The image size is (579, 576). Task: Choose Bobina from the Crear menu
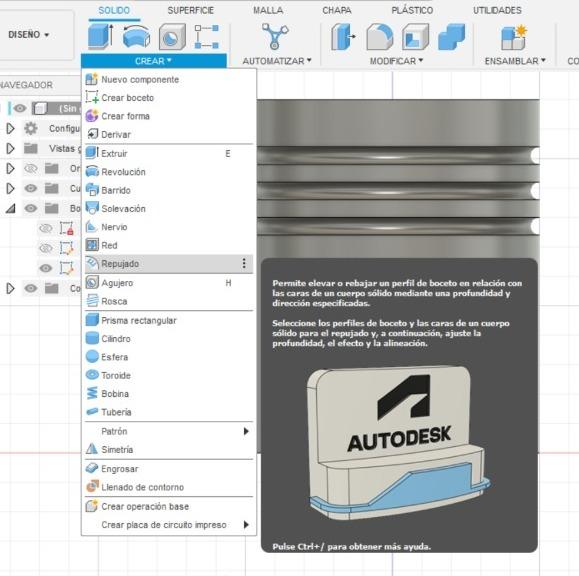(169, 394)
